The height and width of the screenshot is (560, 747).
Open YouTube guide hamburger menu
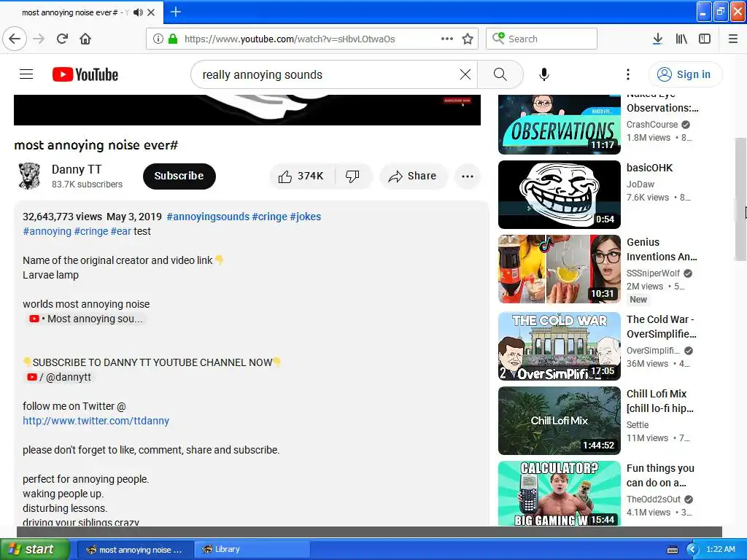(26, 74)
